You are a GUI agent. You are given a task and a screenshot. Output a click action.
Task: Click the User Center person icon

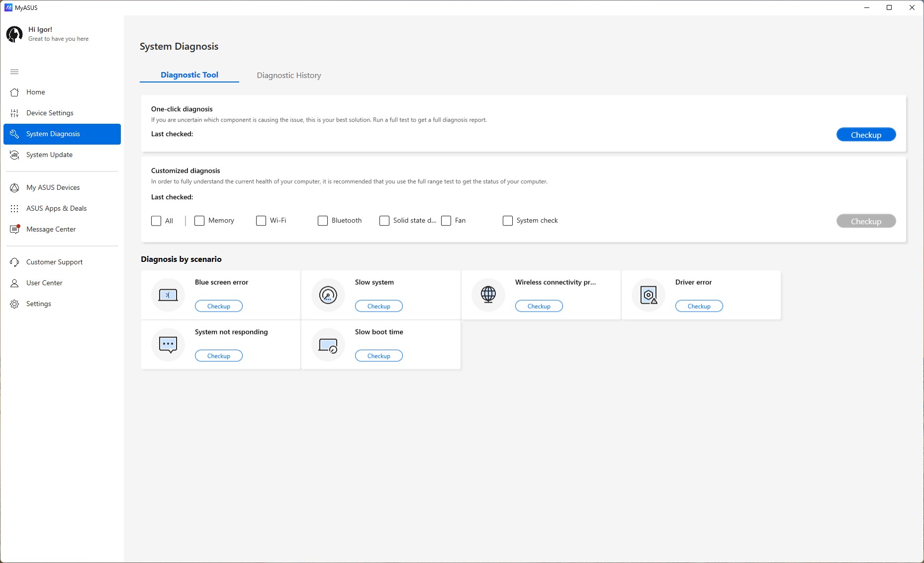(x=14, y=283)
